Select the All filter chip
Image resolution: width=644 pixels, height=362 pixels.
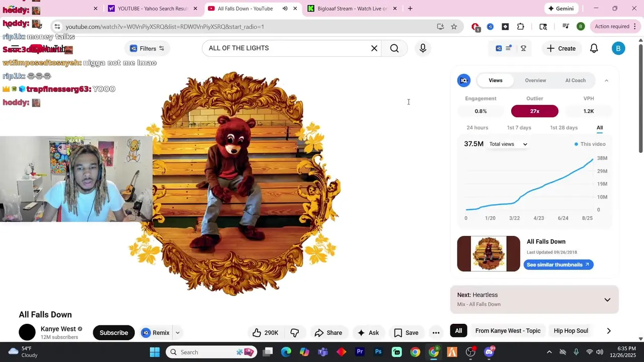pyautogui.click(x=458, y=331)
